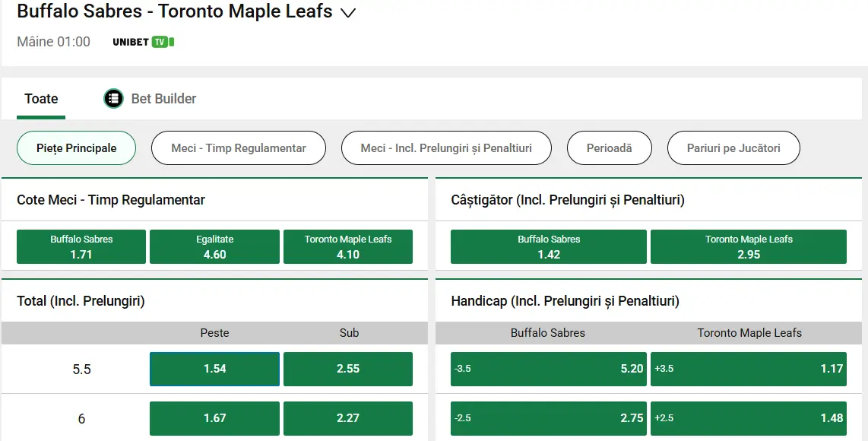Pick Toronto Maple Leafs at 4.10 odds
Image resolution: width=868 pixels, height=441 pixels.
pyautogui.click(x=348, y=246)
